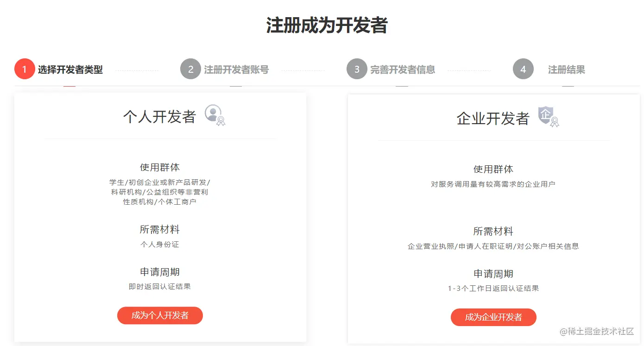Select the 注册结果 step label
644x346 pixels.
(567, 70)
